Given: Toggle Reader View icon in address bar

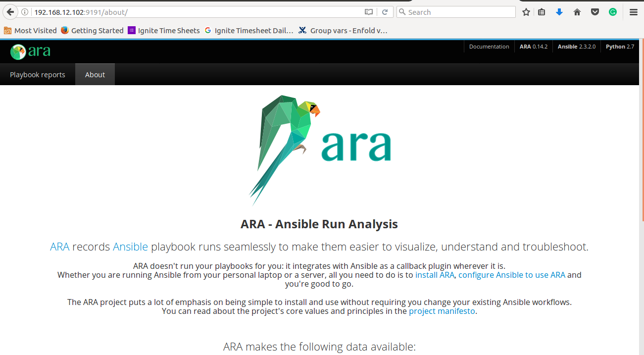Looking at the screenshot, I should pos(368,12).
